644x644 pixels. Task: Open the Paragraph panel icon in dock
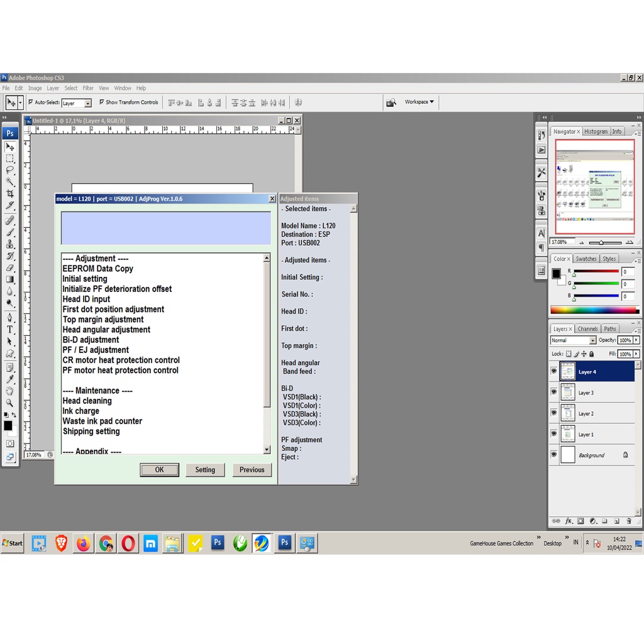[x=541, y=248]
